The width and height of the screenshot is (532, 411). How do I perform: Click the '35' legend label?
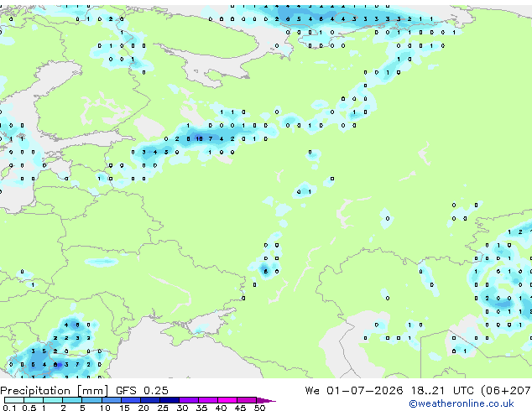(x=202, y=408)
